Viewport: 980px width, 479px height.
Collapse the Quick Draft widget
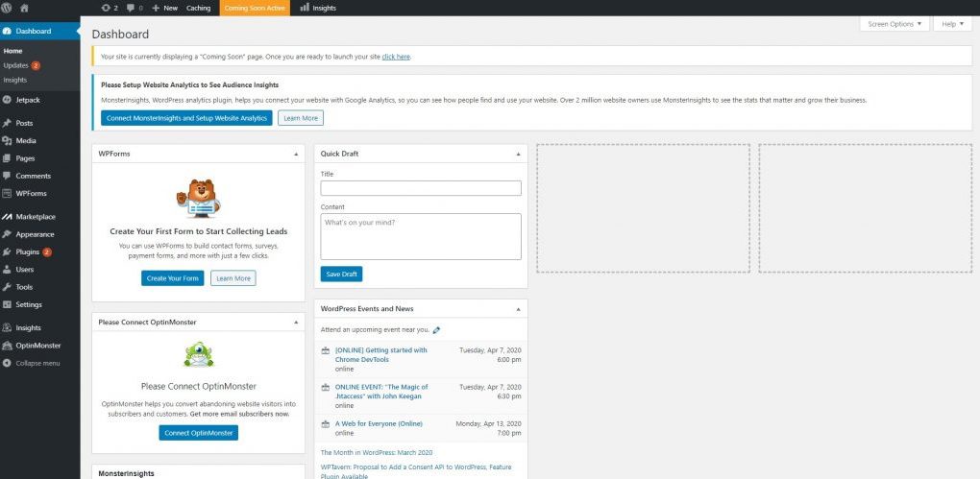pyautogui.click(x=518, y=154)
